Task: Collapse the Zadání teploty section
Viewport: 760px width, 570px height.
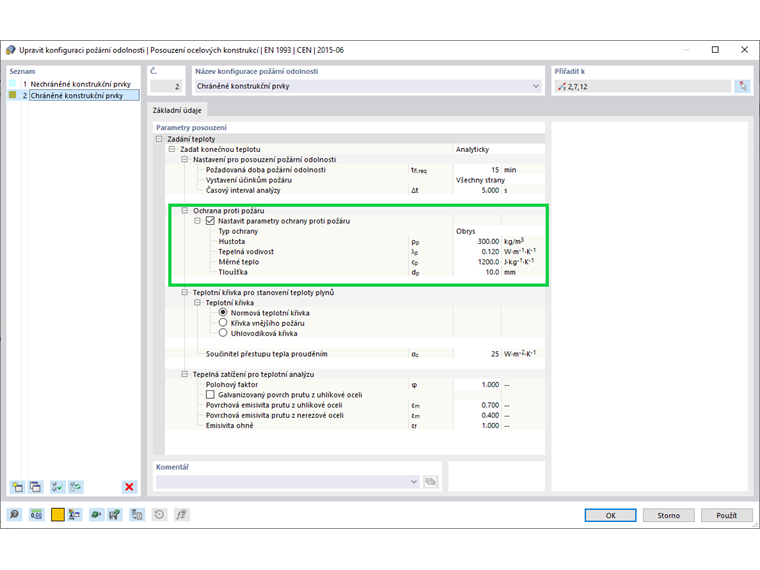Action: pyautogui.click(x=159, y=139)
